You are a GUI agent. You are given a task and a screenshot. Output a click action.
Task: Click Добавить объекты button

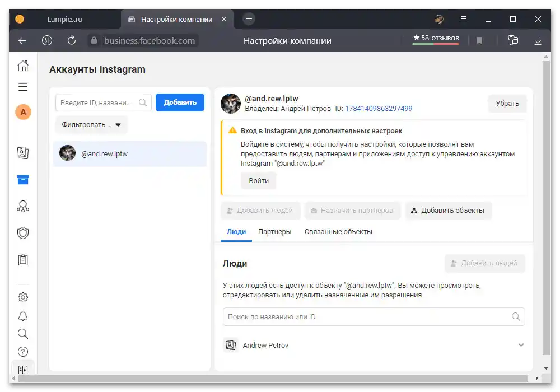coord(449,211)
